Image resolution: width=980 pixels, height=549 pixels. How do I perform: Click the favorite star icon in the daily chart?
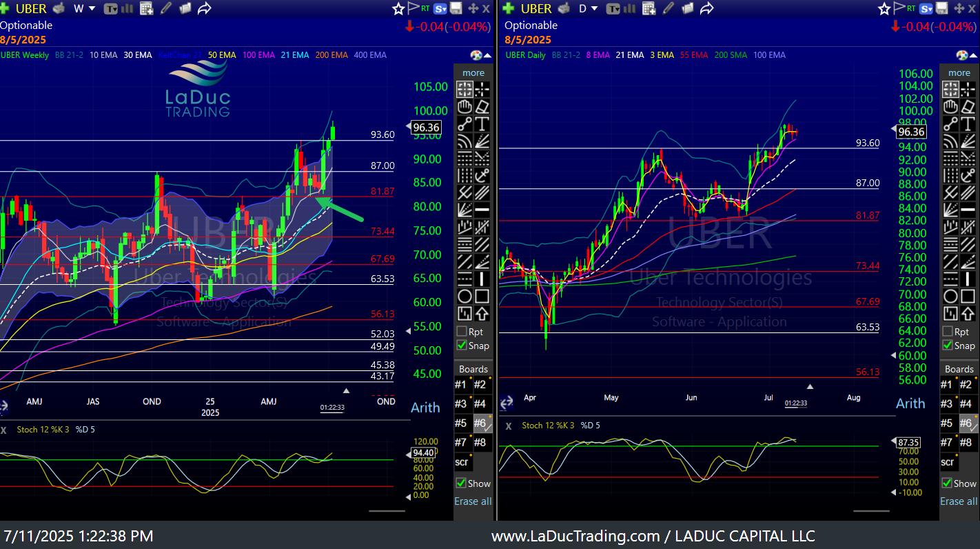click(885, 8)
